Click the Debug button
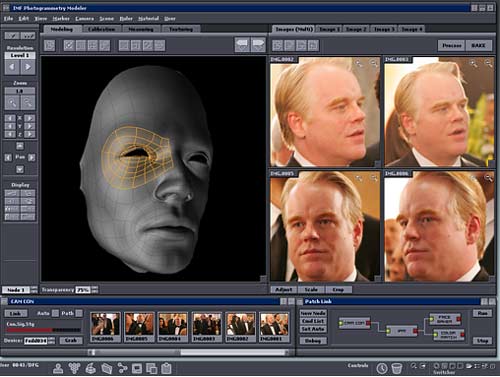Viewport: 500px width, 377px height. [x=313, y=341]
